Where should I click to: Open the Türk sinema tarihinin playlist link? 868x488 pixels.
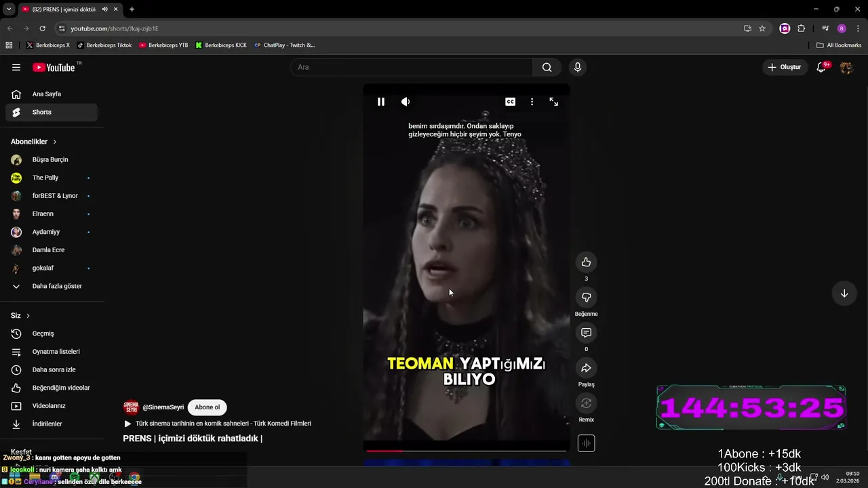coord(217,424)
